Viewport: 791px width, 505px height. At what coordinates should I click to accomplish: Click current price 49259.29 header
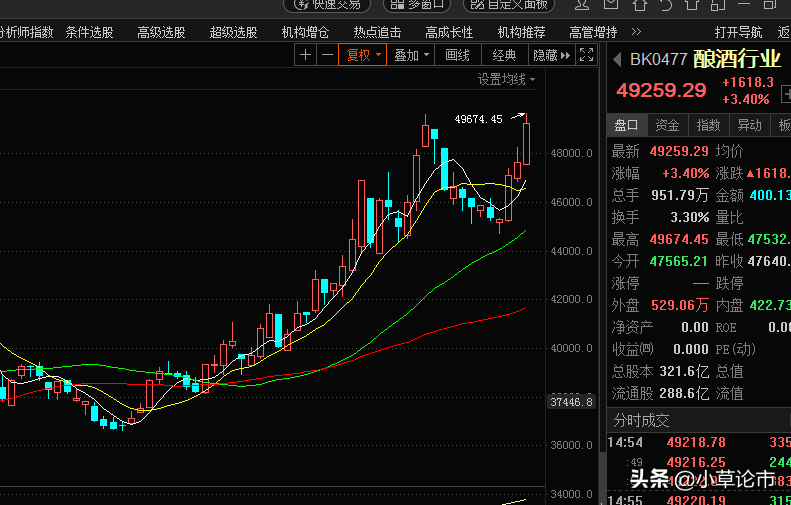(661, 90)
